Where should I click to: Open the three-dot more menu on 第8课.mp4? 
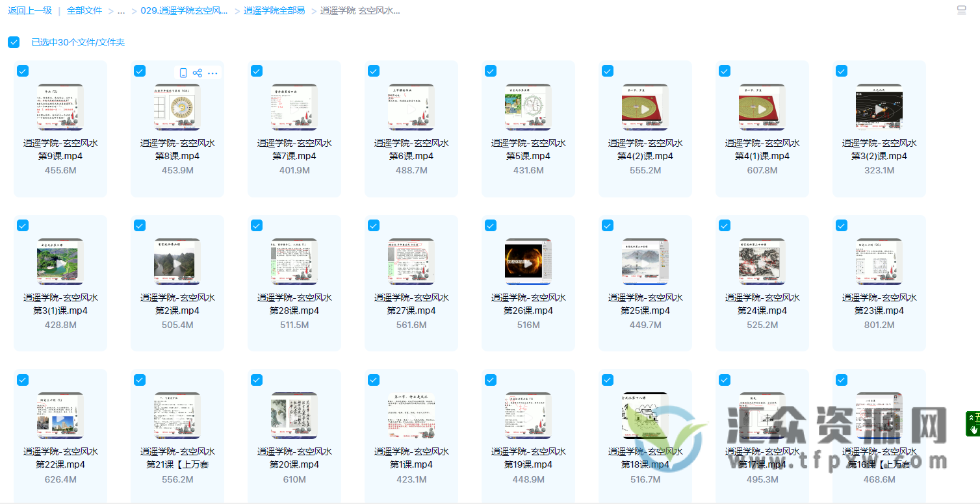click(x=213, y=73)
